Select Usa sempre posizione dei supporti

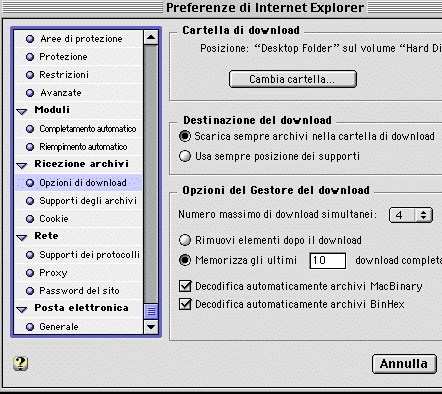[185, 156]
